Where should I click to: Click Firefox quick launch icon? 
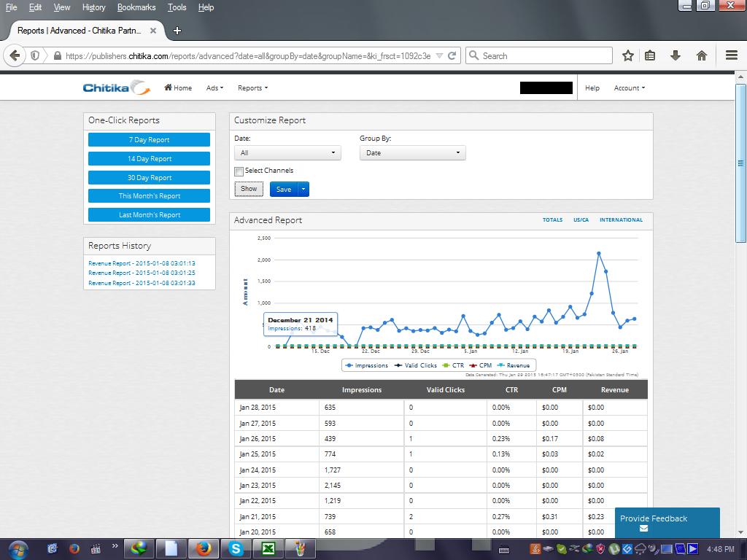tap(74, 549)
